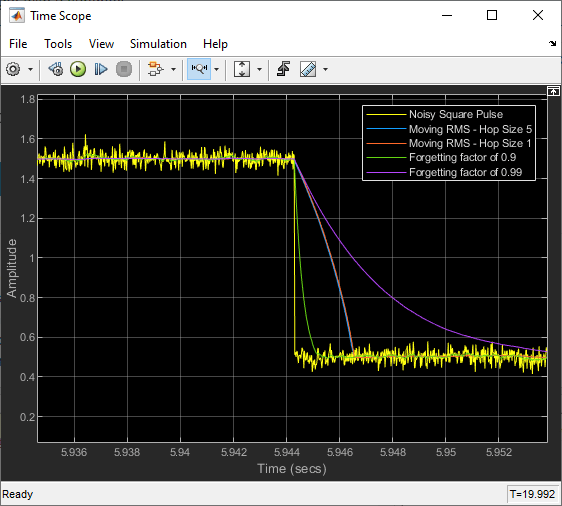Toggle Noisy Square Pulse legend entry
Screen dimensions: 562x506
click(x=456, y=114)
